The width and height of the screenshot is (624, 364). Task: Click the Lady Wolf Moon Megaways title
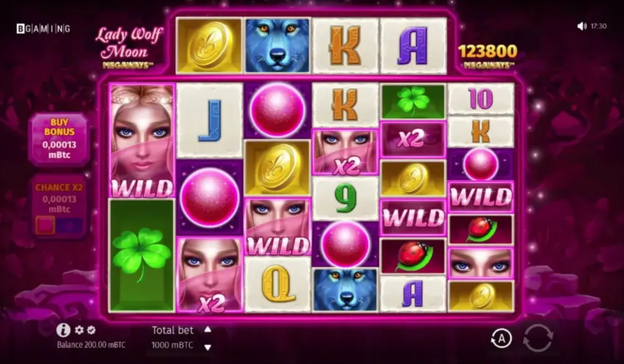click(x=129, y=48)
